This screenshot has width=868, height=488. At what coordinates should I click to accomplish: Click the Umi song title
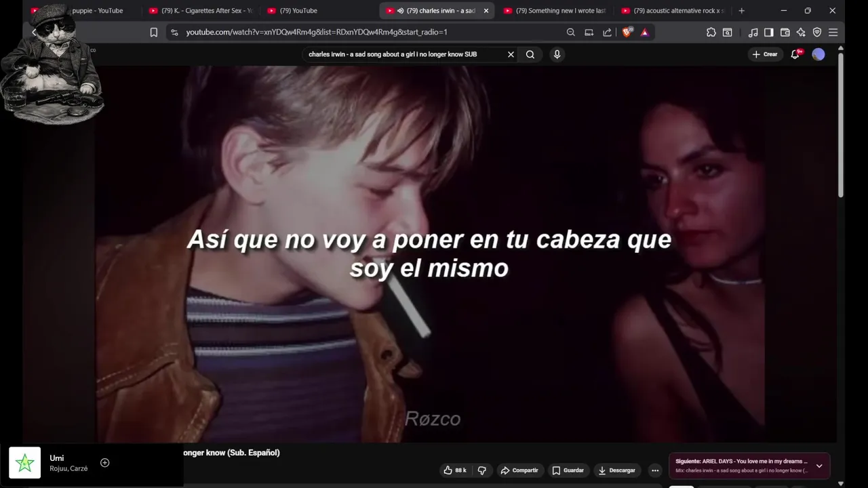57,458
